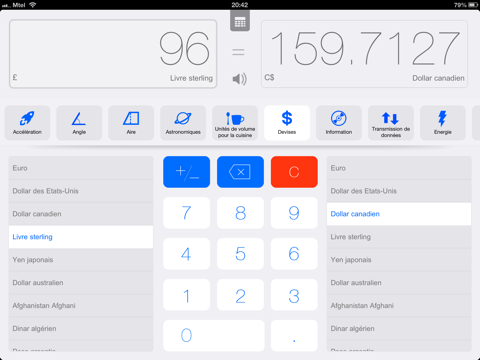
Task: Tap digit 2 on keypad
Action: coord(240,295)
